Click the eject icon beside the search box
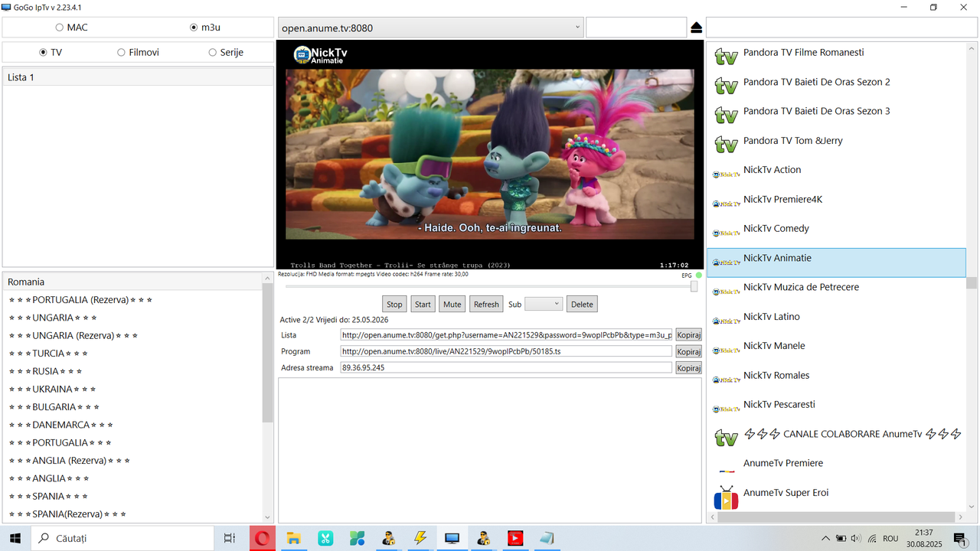 pos(696,28)
